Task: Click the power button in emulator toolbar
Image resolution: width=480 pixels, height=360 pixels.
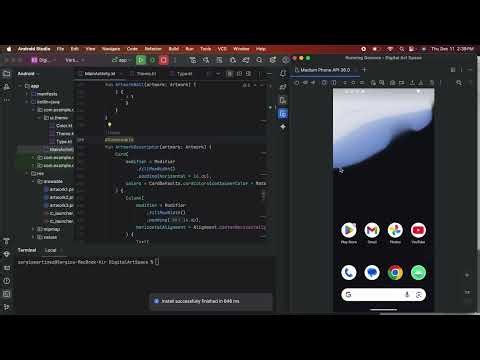Action: [297, 83]
